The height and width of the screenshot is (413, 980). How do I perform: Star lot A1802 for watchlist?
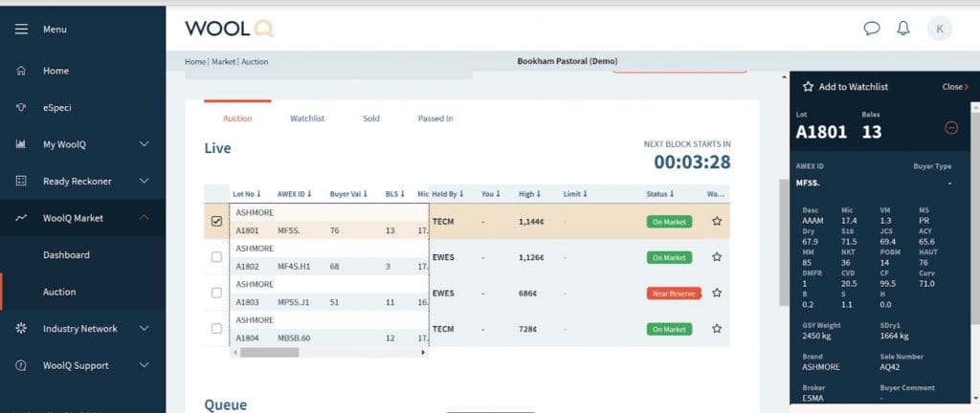point(717,256)
